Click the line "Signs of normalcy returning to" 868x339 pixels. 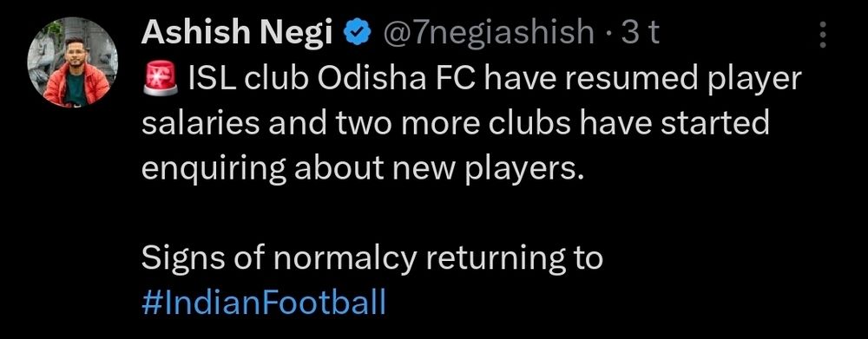pos(372,259)
